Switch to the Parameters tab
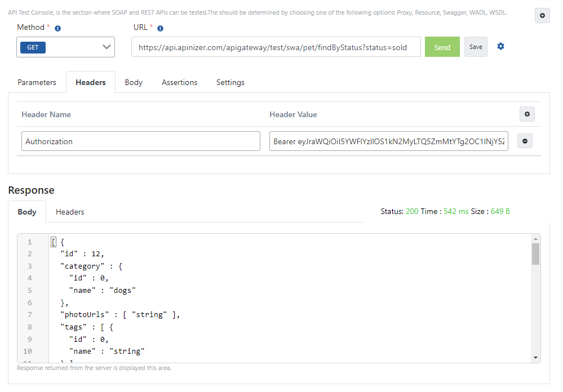 pyautogui.click(x=37, y=82)
